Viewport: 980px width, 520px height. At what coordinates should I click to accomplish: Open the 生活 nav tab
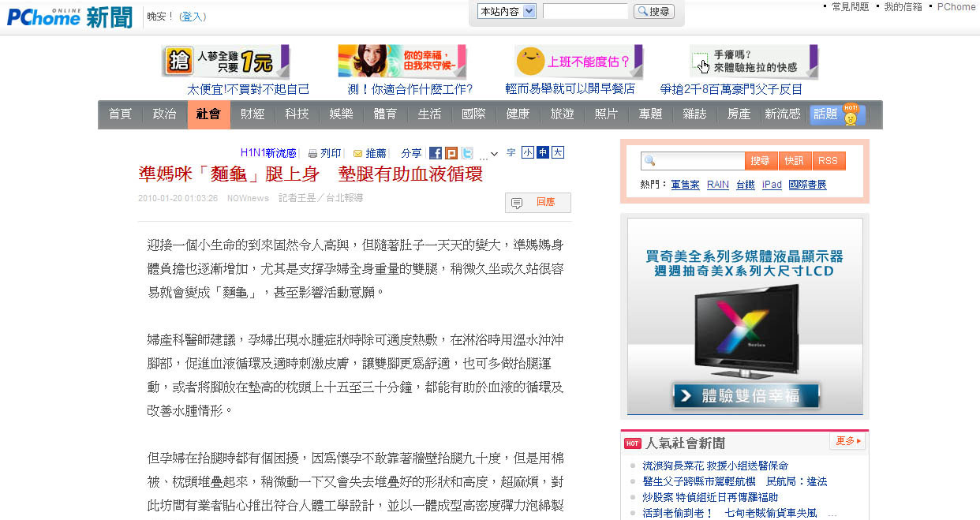point(429,114)
